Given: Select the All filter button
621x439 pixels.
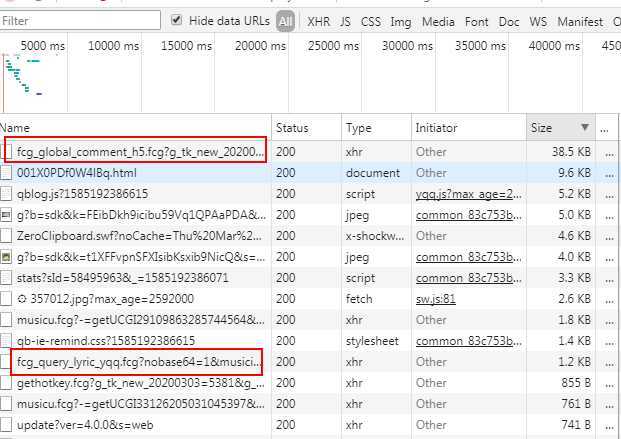Looking at the screenshot, I should click(285, 21).
